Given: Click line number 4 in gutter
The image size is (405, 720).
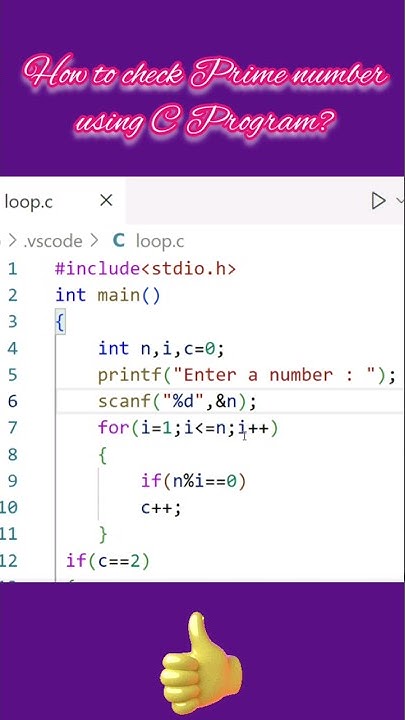Looking at the screenshot, I should (12, 349).
